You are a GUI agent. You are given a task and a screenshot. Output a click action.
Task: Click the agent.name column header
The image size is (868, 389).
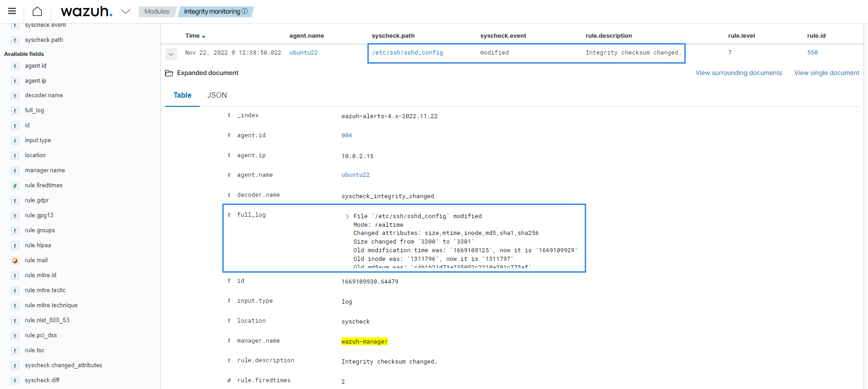[306, 36]
